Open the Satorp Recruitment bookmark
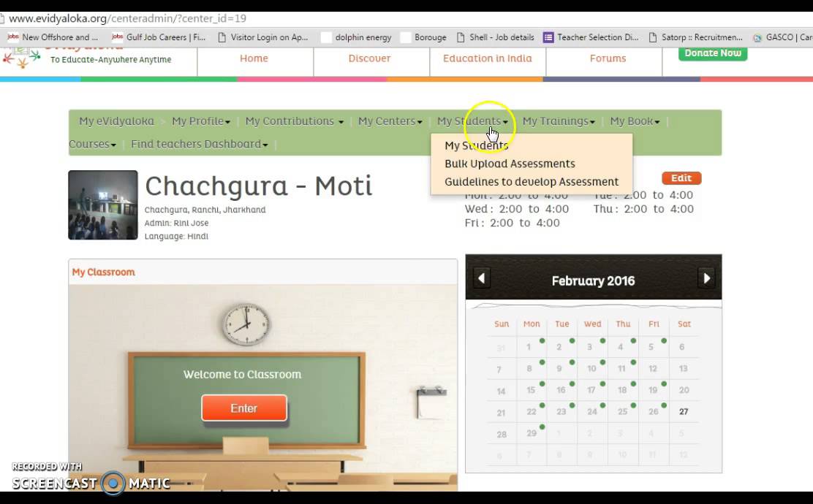This screenshot has width=813, height=504. (x=696, y=37)
